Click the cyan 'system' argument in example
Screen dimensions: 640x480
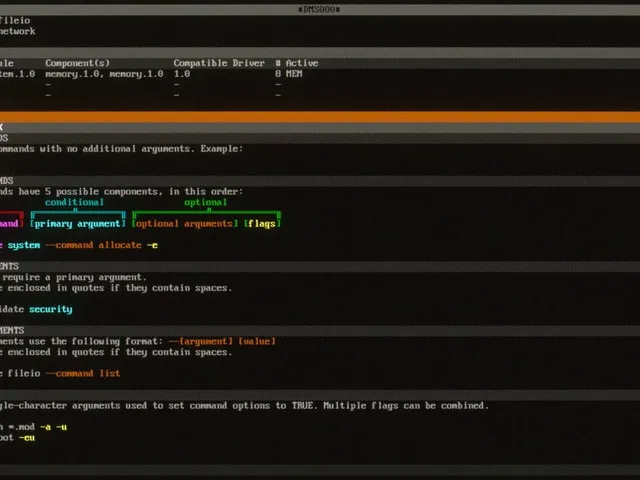click(x=24, y=245)
